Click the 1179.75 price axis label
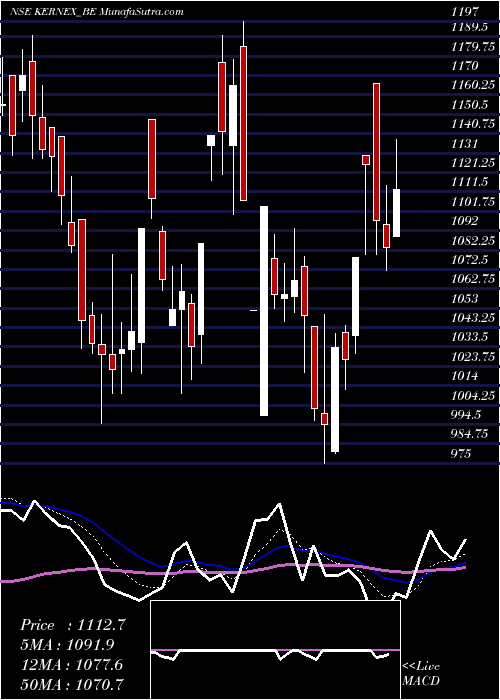The image size is (500, 700). point(473,47)
